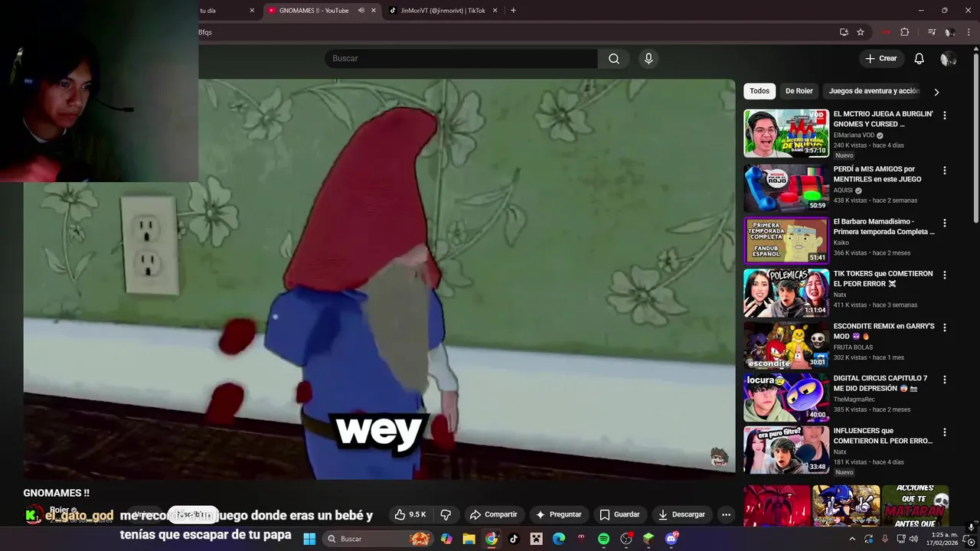The image size is (980, 551).
Task: Open Copilot from the taskbar
Action: [446, 539]
